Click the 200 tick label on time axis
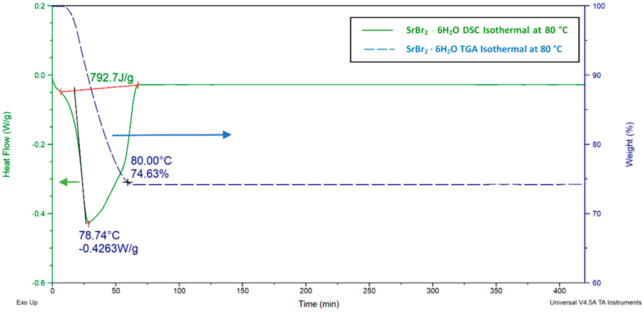This screenshot has width=644, height=312. [306, 291]
